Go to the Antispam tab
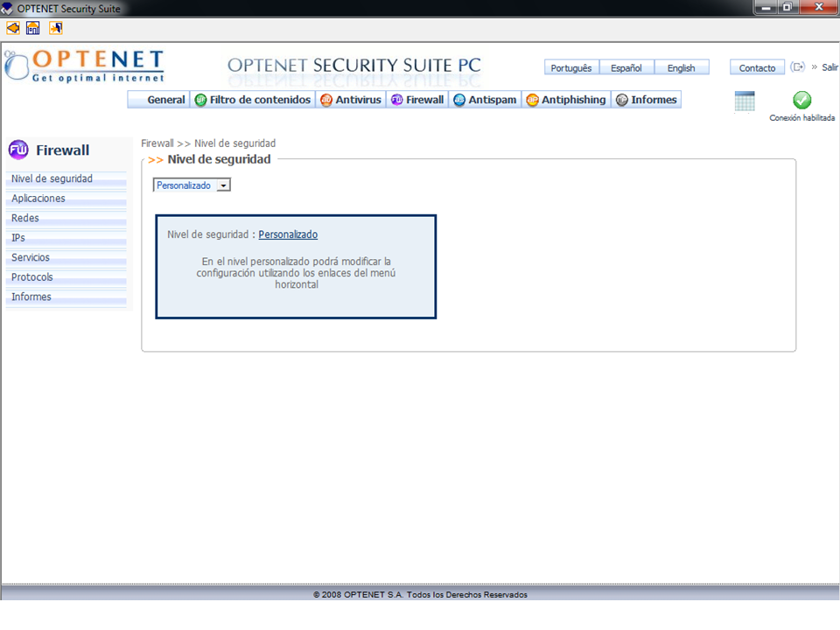Viewport: 840px width, 630px height. coord(486,100)
